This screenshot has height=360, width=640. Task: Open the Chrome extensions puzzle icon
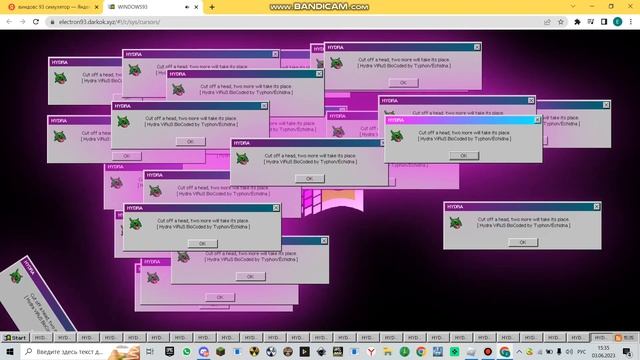pos(577,22)
